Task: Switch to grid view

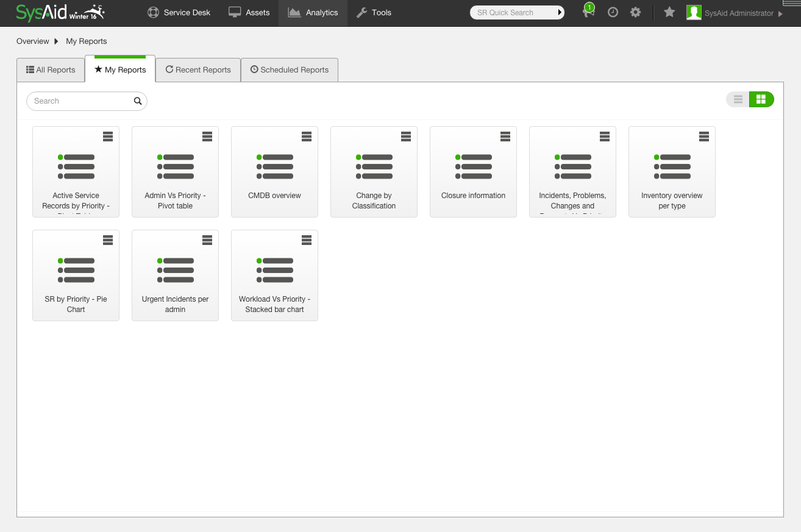Action: tap(761, 99)
